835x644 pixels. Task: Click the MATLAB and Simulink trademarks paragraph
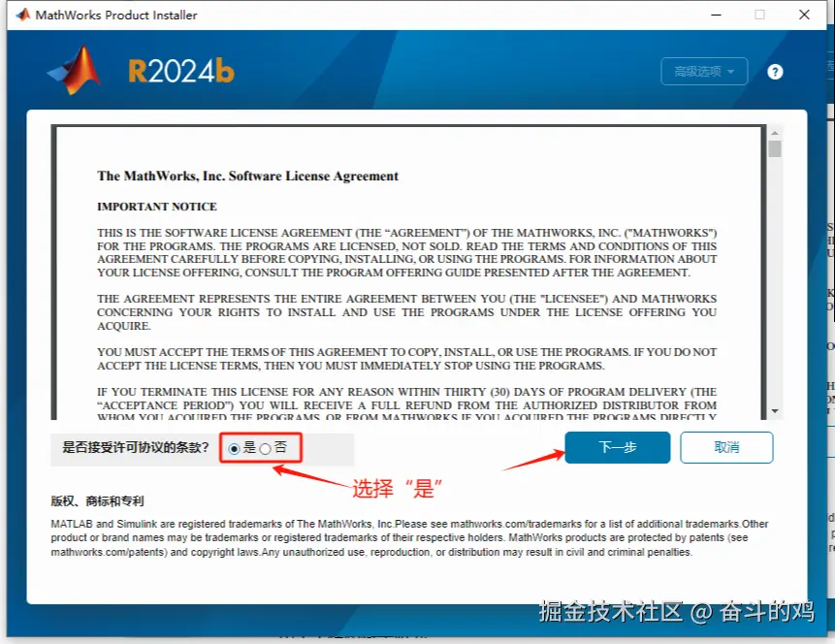click(409, 538)
